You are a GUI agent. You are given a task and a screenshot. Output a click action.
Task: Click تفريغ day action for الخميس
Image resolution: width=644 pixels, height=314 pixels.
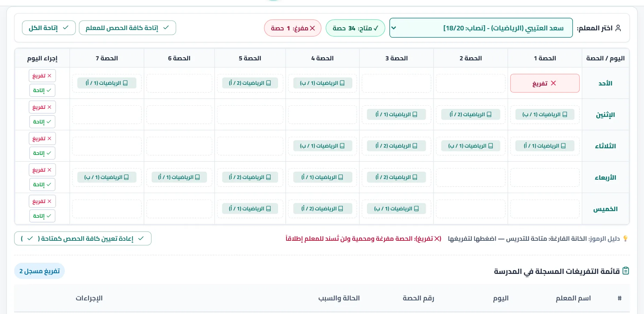(42, 201)
